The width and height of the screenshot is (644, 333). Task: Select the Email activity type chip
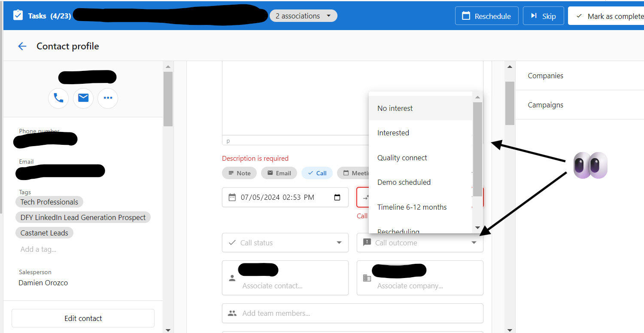[x=279, y=173]
